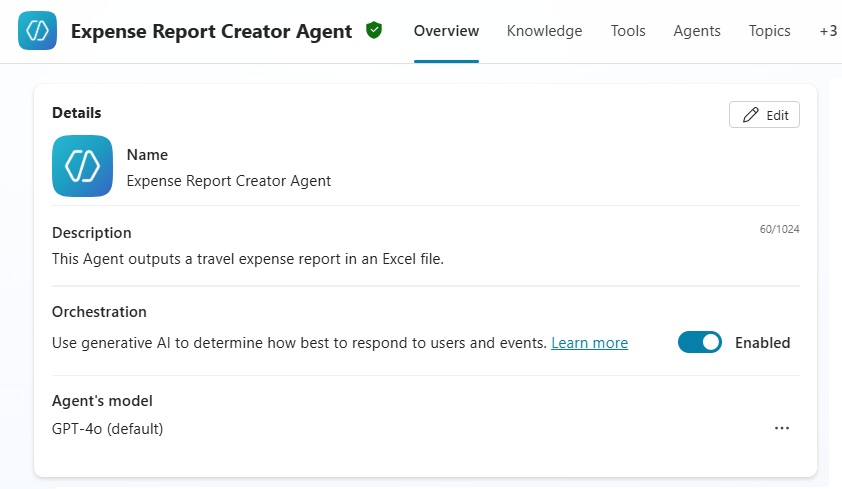Toggle the Orchestration generative AI switch
Viewport: 842px width, 489px height.
click(x=699, y=343)
